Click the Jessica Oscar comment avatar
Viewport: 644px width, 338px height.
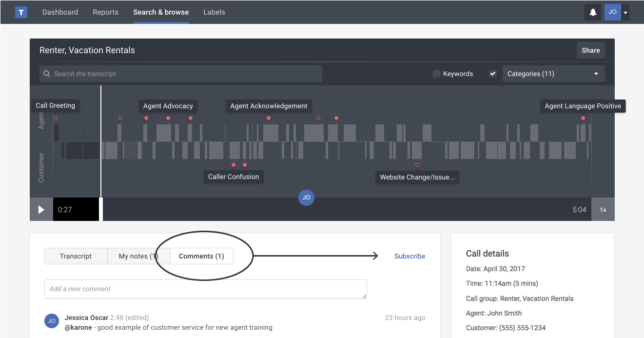pyautogui.click(x=52, y=321)
